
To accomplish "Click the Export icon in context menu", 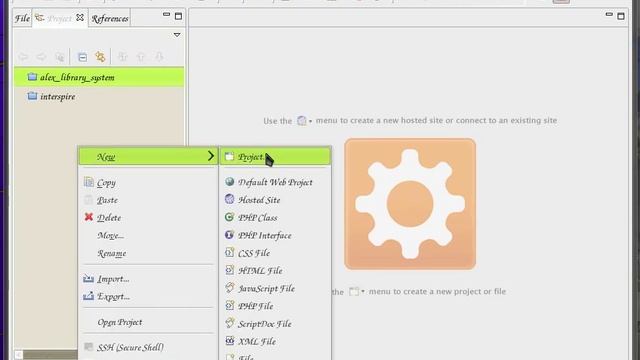I will [89, 296].
